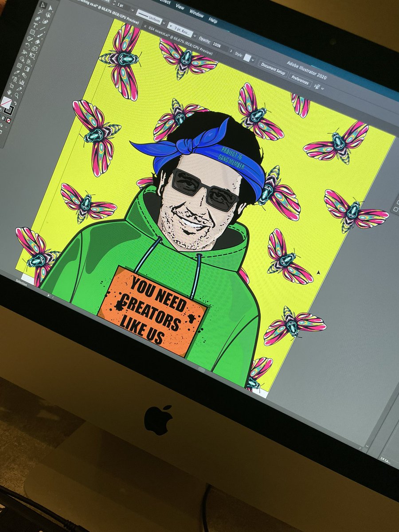The height and width of the screenshot is (532, 399).
Task: Select the Free Transform tool
Action: pos(32,55)
